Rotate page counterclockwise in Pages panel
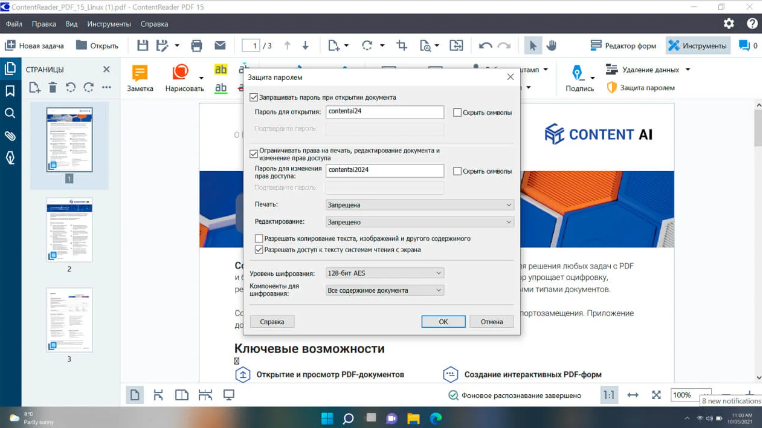Viewport: 762px width, 428px height. point(70,87)
